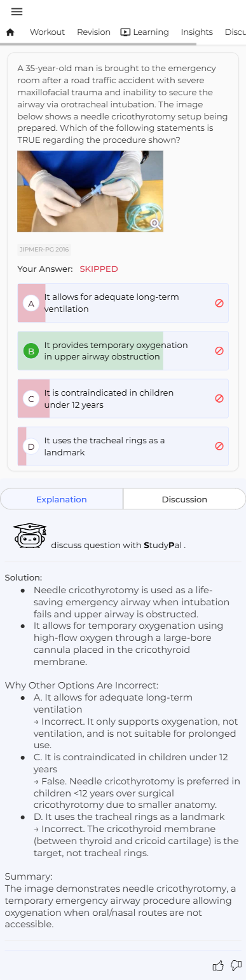Select option B green circle
246x980 pixels.
point(31,351)
